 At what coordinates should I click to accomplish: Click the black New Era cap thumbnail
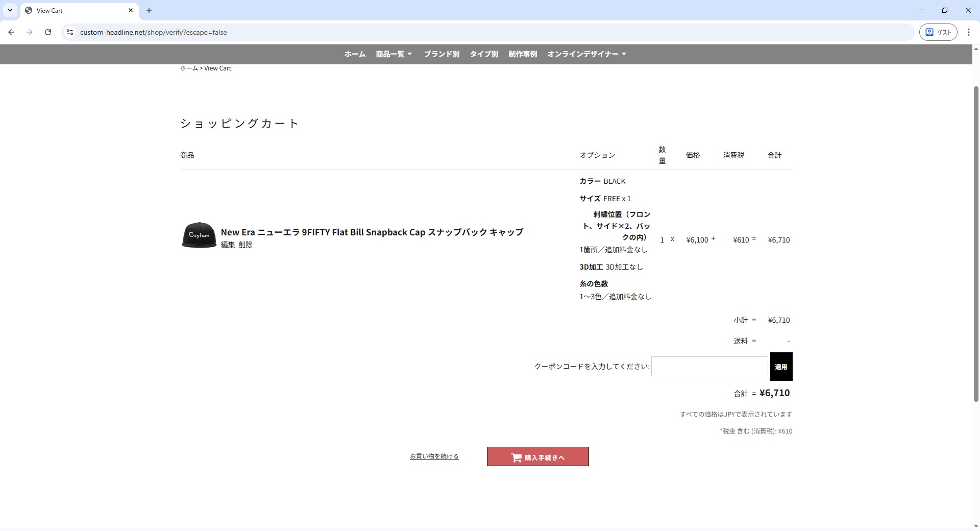pyautogui.click(x=199, y=235)
